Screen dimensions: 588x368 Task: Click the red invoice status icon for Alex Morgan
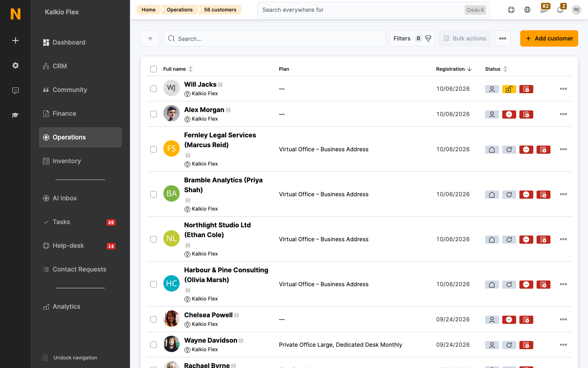(526, 114)
